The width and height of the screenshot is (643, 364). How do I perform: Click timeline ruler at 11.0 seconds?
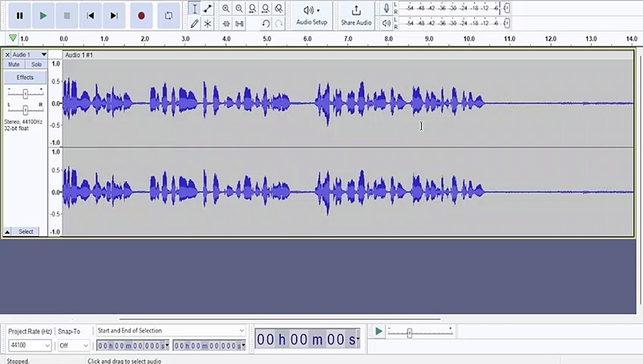(510, 39)
